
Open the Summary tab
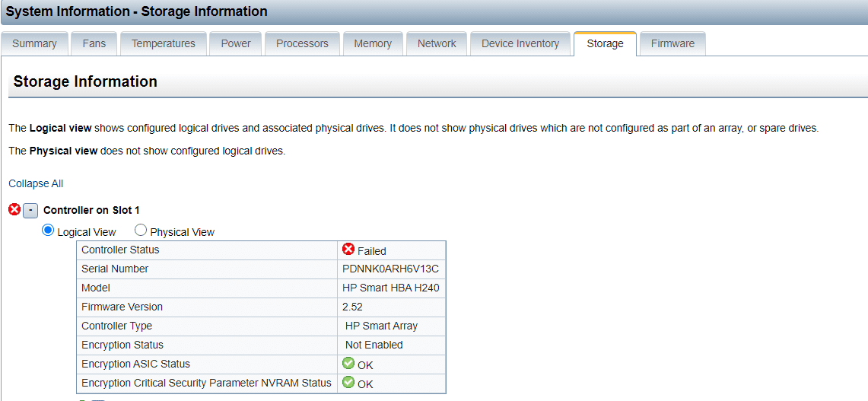[34, 44]
